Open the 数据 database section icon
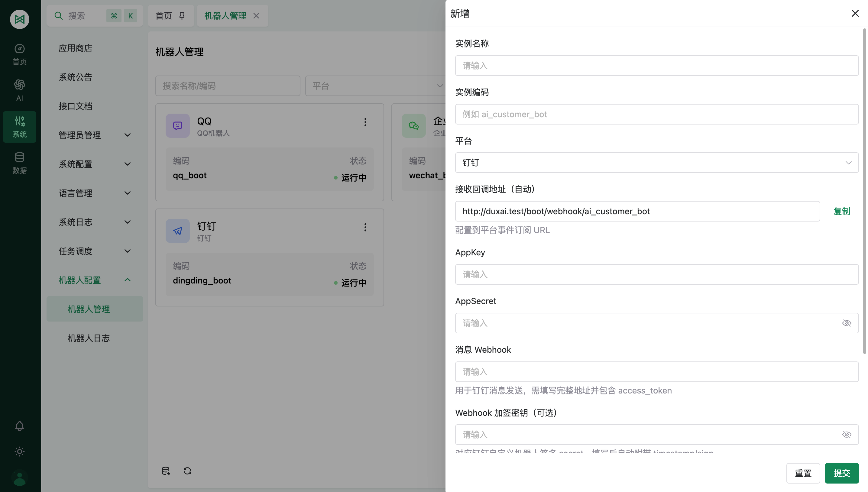 (20, 163)
